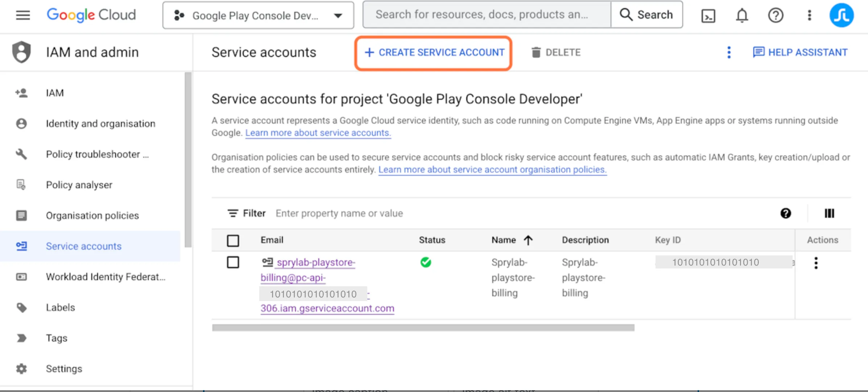Click the Google Cloud logo

(91, 15)
